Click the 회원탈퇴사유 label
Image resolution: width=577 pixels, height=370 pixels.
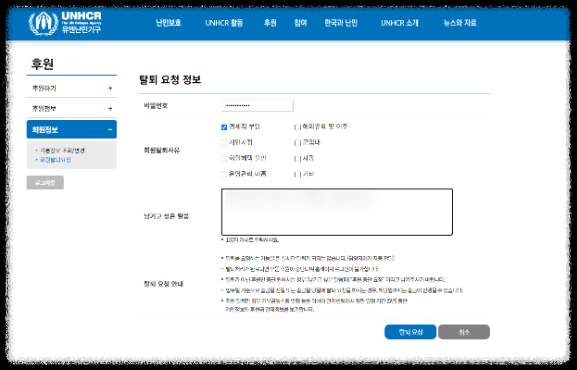tap(162, 150)
